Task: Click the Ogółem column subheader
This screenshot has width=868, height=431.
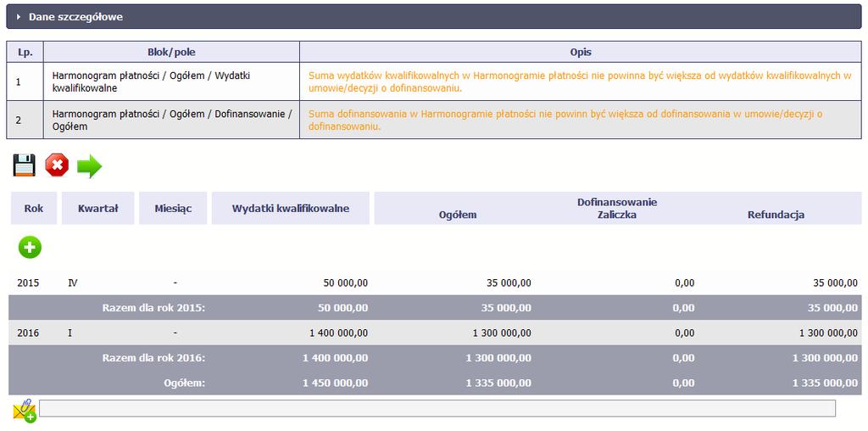Action: [x=458, y=215]
